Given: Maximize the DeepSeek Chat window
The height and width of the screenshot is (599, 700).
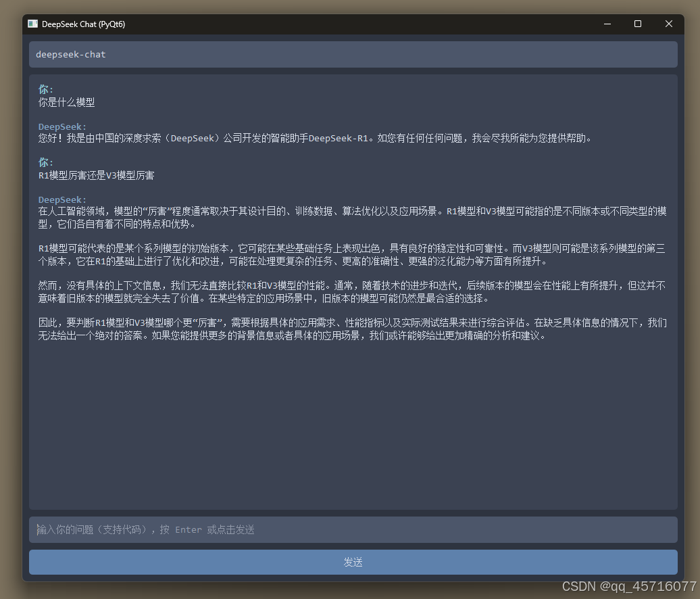Looking at the screenshot, I should (x=638, y=24).
